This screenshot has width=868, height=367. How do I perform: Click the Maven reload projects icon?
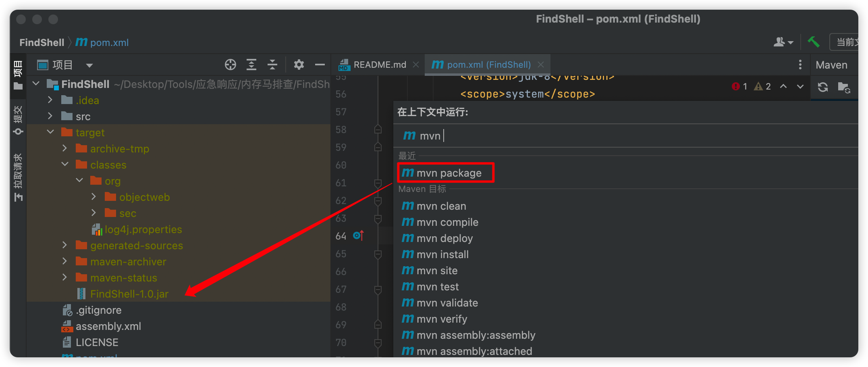(x=823, y=87)
